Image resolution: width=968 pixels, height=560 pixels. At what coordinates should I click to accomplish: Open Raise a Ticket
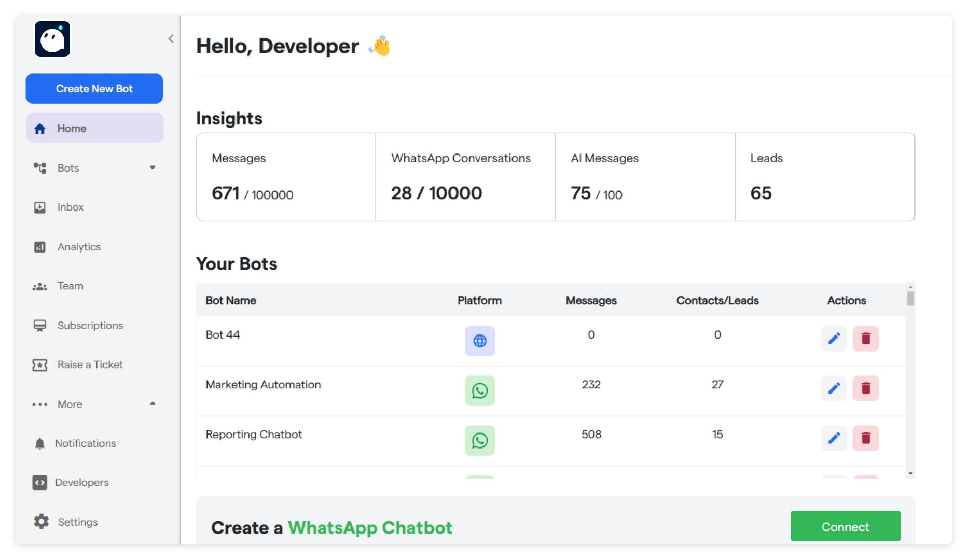click(x=89, y=365)
